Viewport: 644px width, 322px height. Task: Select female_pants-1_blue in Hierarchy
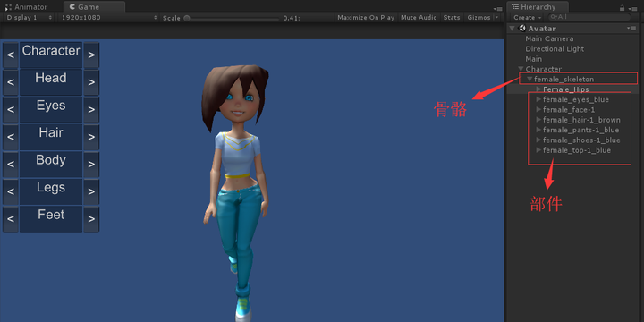point(580,130)
